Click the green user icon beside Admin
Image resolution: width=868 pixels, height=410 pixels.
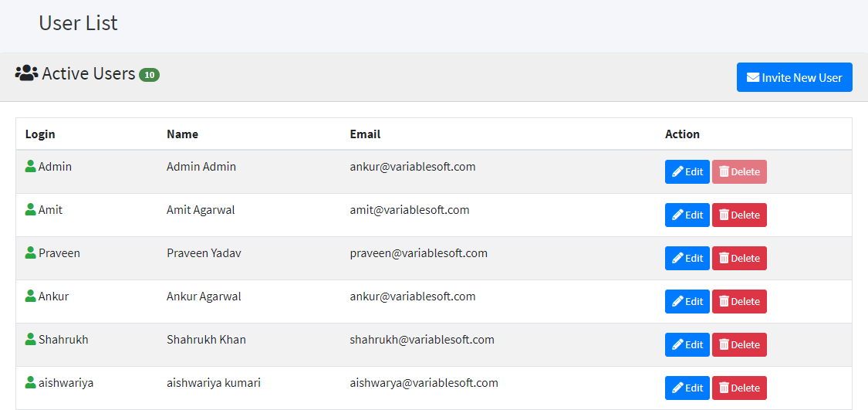(31, 166)
